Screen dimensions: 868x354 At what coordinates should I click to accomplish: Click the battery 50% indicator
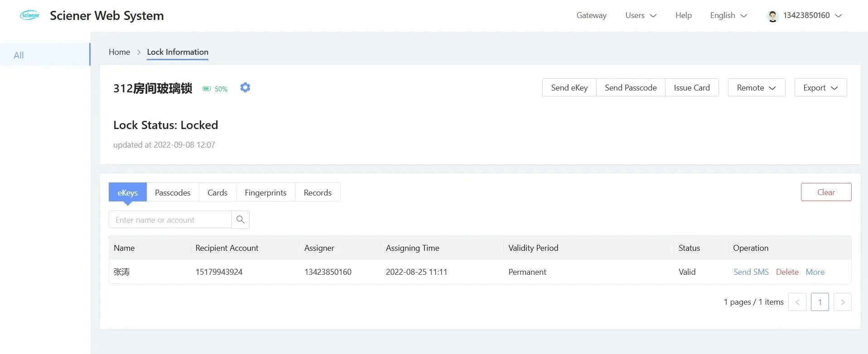(x=215, y=89)
